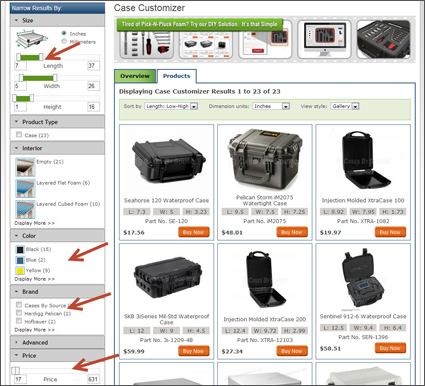The image size is (425, 386).
Task: Collapse the Color filter section
Action: click(57, 235)
